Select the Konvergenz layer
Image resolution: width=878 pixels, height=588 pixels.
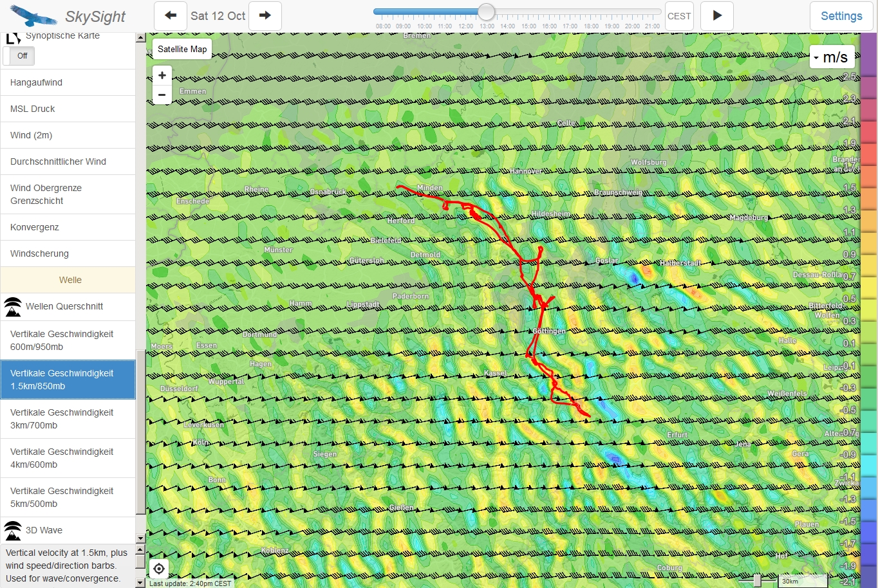pyautogui.click(x=35, y=227)
